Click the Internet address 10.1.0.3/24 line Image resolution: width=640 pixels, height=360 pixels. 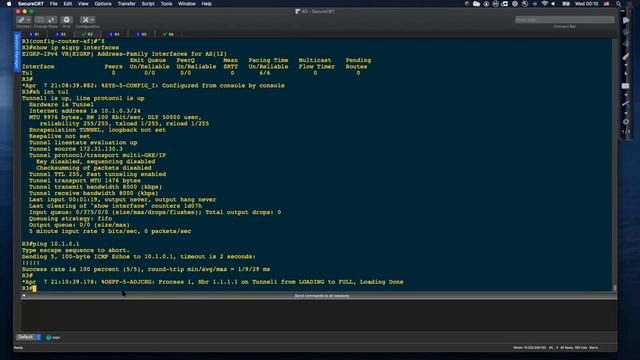(84, 111)
